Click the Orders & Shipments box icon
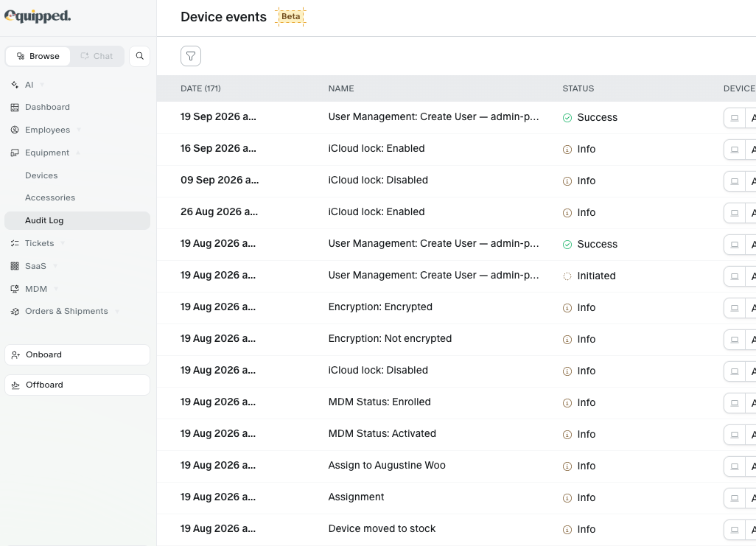This screenshot has height=546, width=756. [15, 312]
